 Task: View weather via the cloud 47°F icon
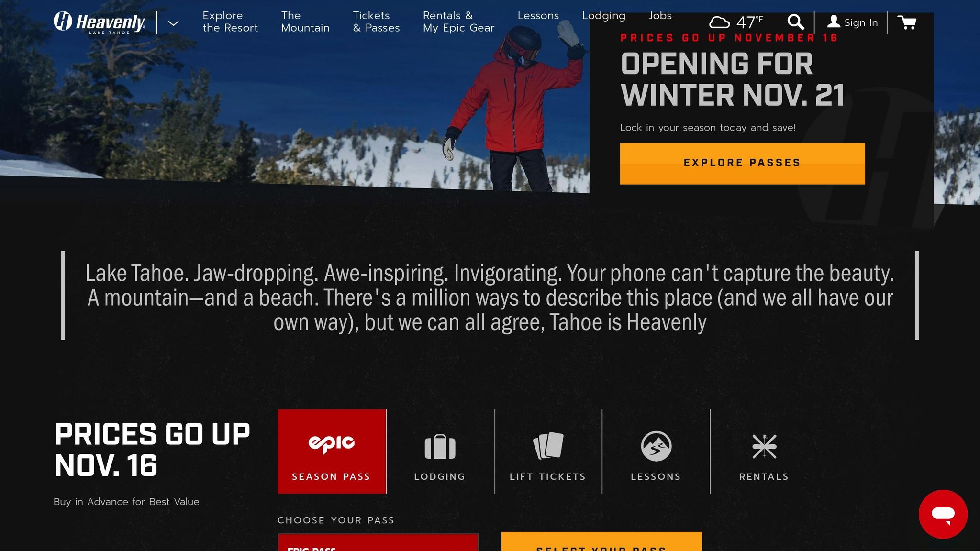736,22
